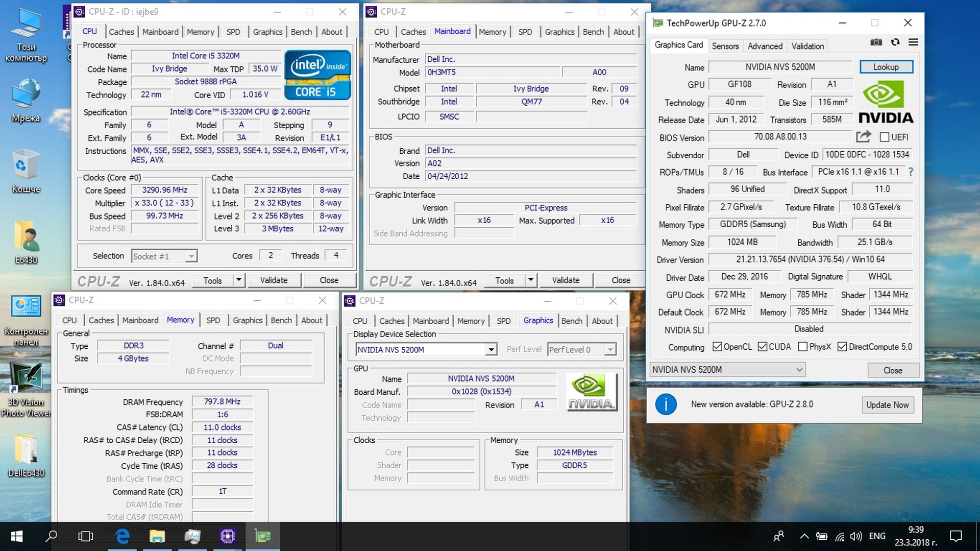Image resolution: width=980 pixels, height=551 pixels.
Task: Open the Windows Start menu
Action: point(17,536)
